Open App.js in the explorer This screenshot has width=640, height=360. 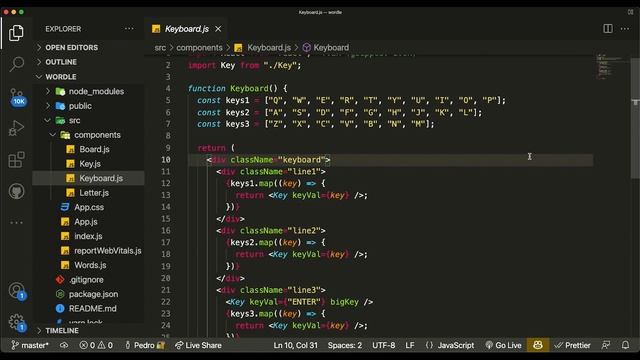click(x=88, y=222)
